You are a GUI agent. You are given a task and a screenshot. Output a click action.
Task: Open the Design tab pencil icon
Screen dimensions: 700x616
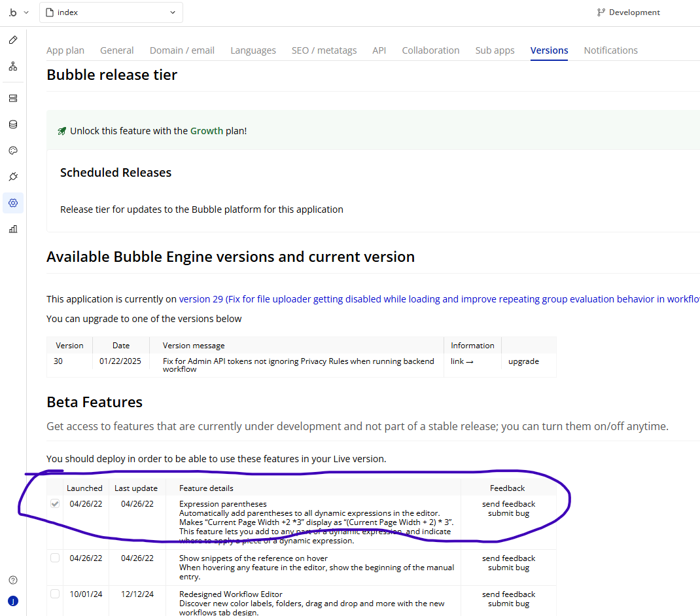coord(13,40)
